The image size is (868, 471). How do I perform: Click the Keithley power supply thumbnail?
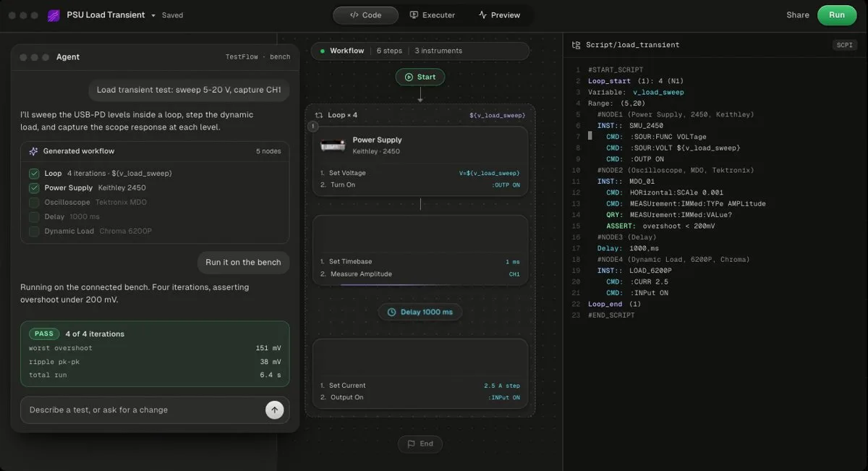(x=333, y=145)
